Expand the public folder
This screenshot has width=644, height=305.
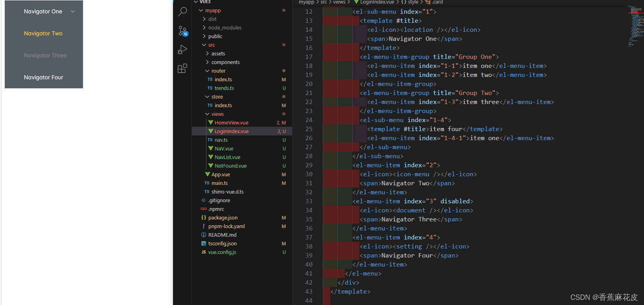click(204, 36)
